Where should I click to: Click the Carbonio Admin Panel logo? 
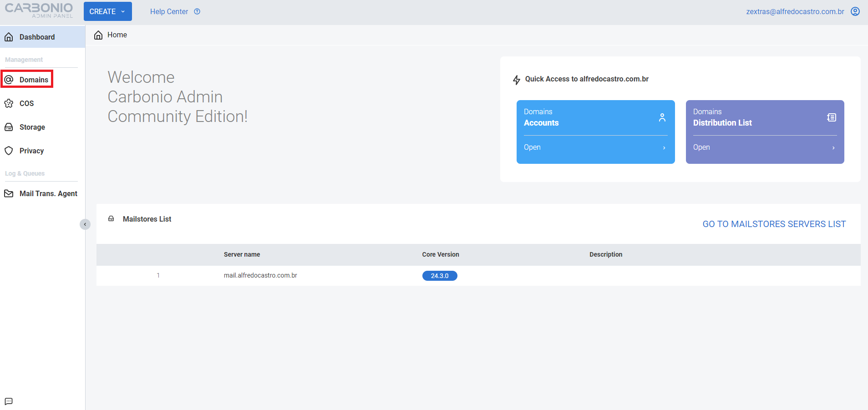(x=39, y=10)
